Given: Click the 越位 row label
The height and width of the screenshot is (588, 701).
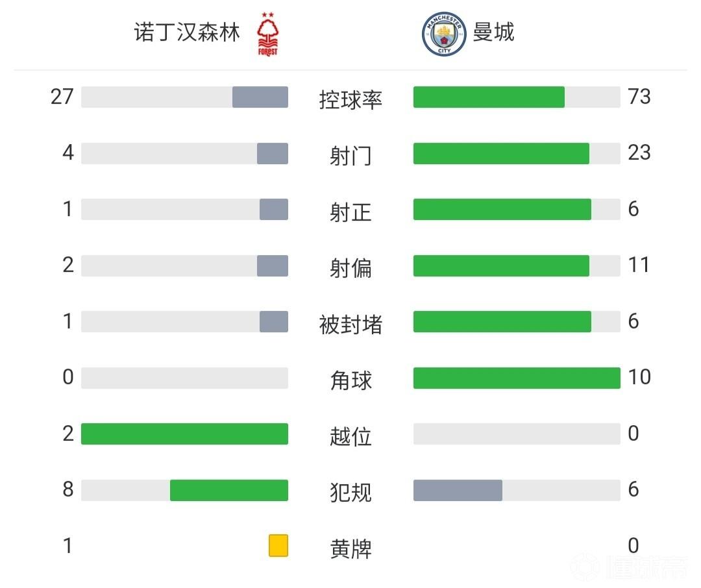Looking at the screenshot, I should (x=350, y=437).
